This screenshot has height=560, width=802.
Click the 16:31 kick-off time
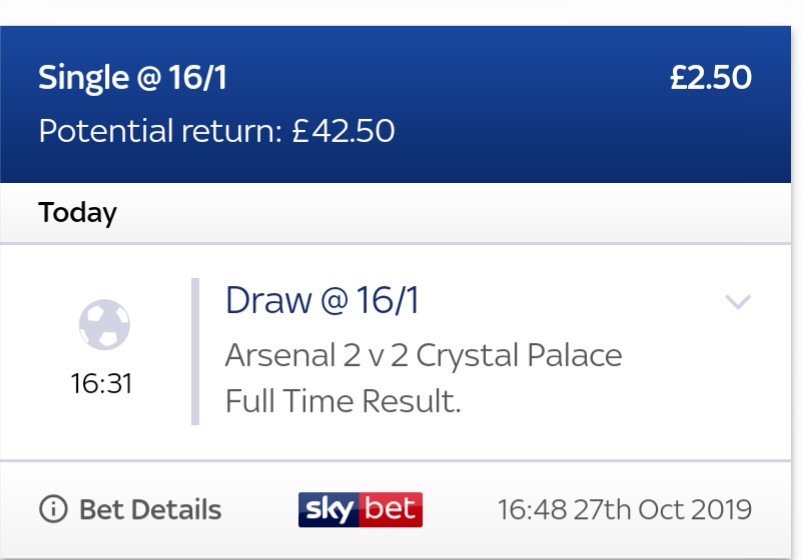pos(101,383)
